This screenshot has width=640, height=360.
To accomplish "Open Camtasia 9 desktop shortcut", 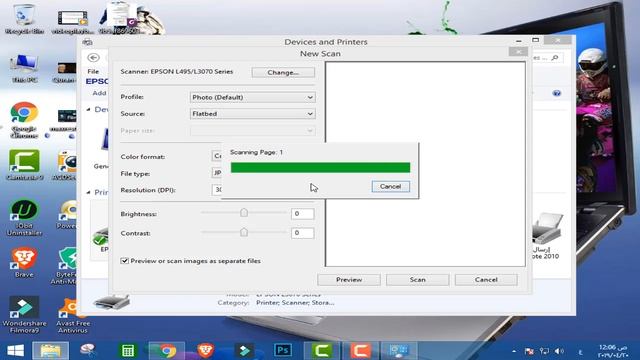I will click(24, 165).
